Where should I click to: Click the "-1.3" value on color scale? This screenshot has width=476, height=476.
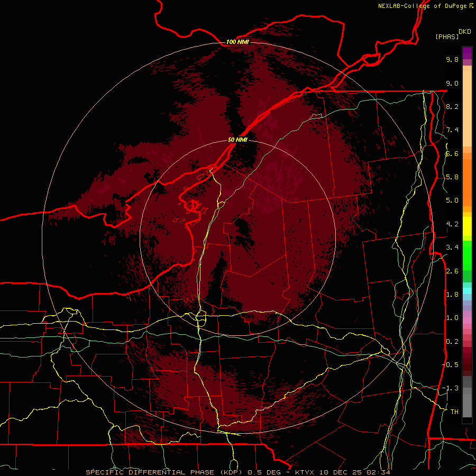pyautogui.click(x=450, y=388)
